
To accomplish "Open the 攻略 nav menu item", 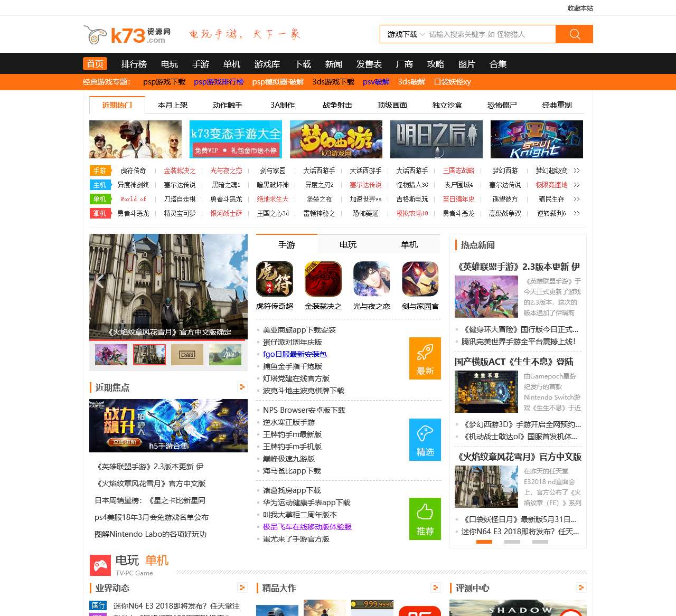I will (436, 64).
